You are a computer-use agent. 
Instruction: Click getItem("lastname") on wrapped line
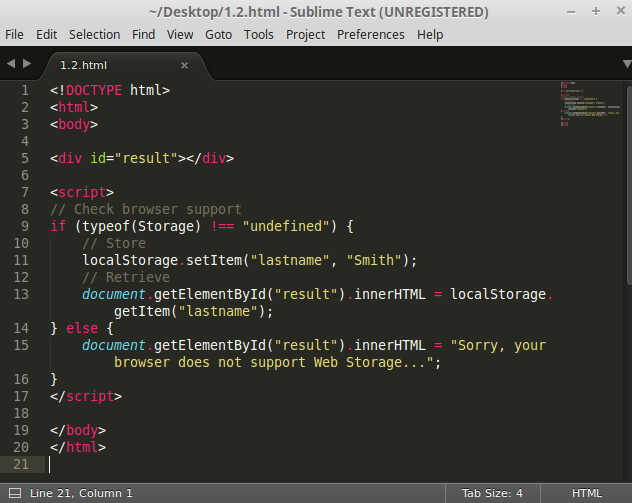[x=189, y=311]
